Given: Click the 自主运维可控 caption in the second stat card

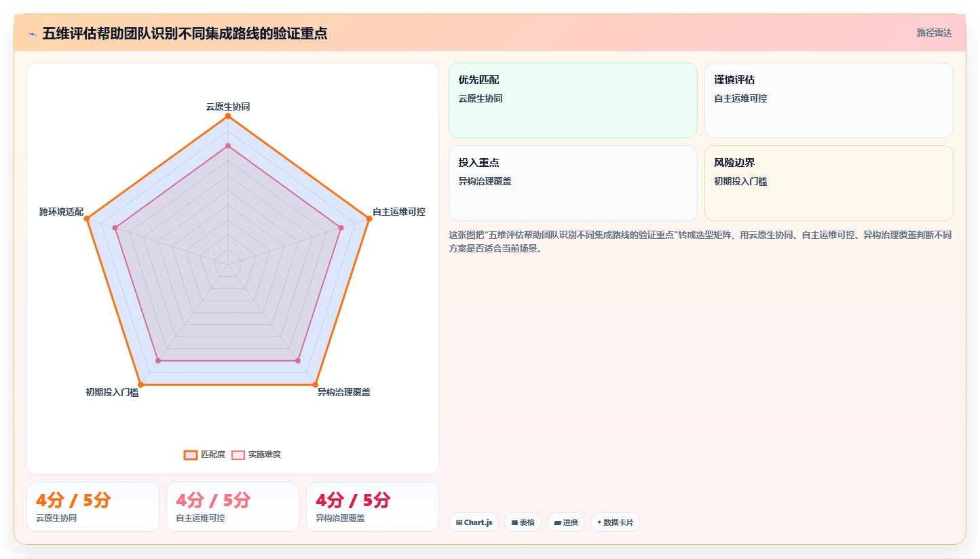Looking at the screenshot, I should pos(200,518).
